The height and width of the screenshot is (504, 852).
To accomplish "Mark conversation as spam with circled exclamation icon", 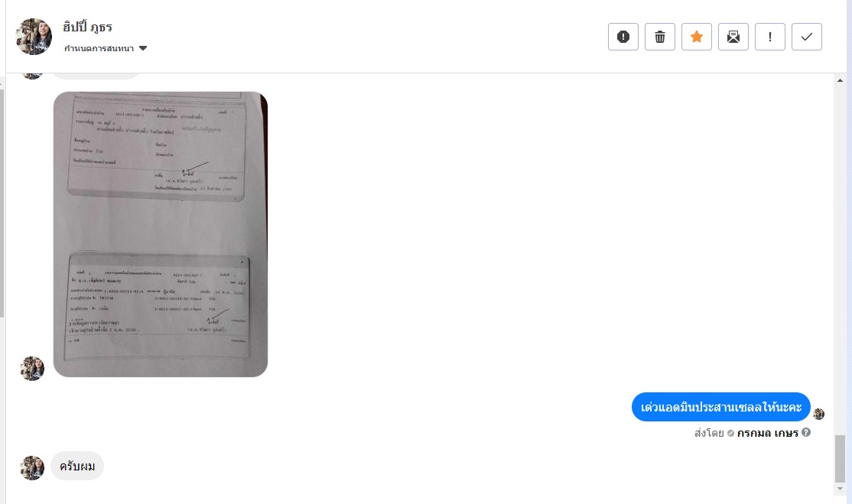I will [x=623, y=37].
